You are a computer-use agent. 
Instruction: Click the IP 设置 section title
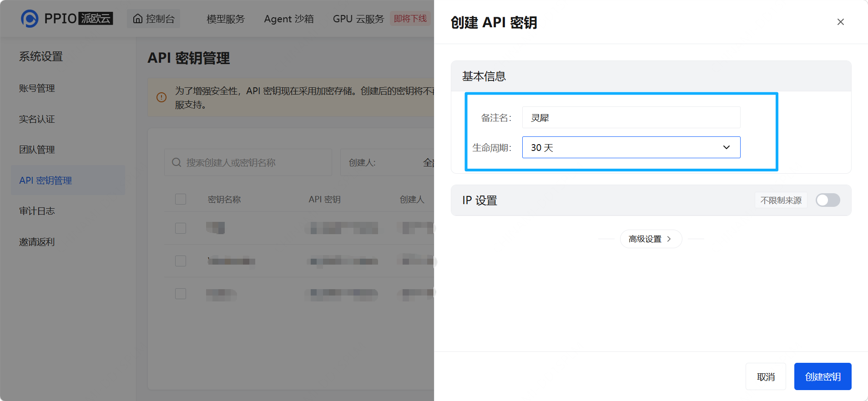[479, 200]
